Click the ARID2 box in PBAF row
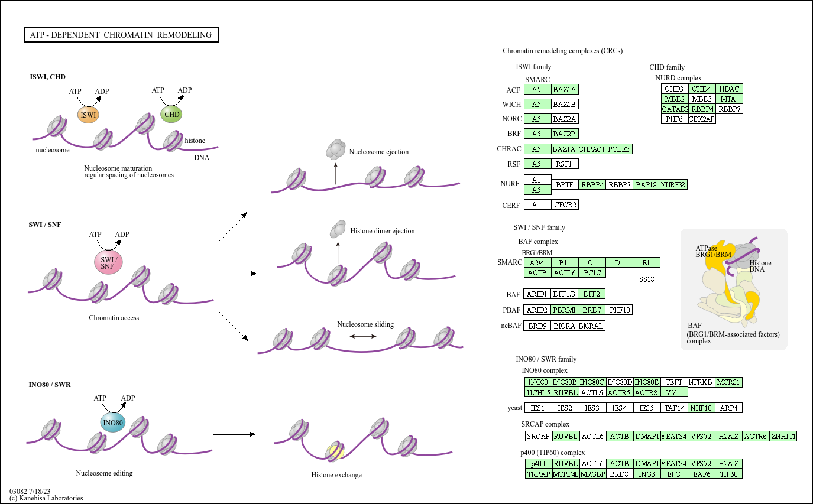The height and width of the screenshot is (504, 813). (x=537, y=310)
